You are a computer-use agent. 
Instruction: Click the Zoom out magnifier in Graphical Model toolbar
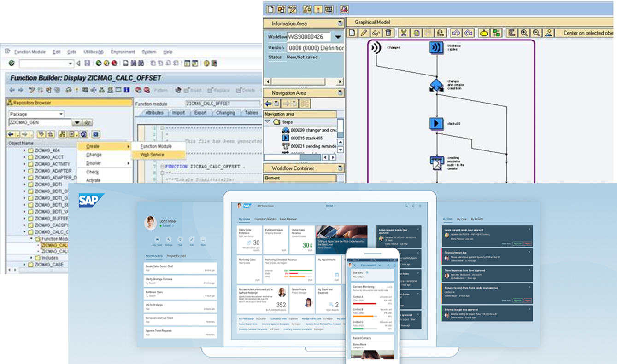pyautogui.click(x=536, y=33)
